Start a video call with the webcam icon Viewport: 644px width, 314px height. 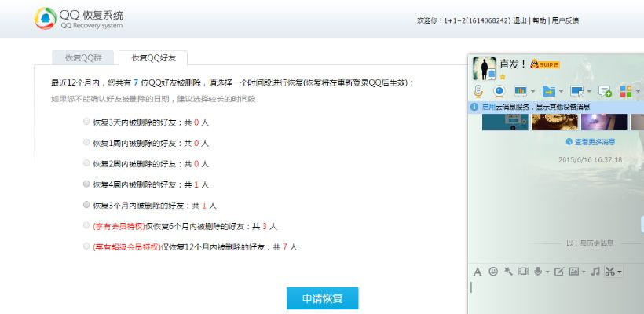[498, 91]
